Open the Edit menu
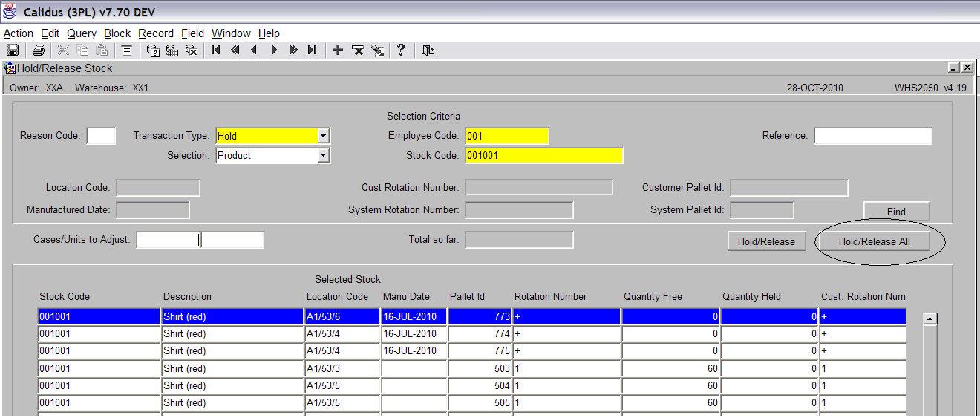Screen dimensions: 980x418 pyautogui.click(x=50, y=33)
